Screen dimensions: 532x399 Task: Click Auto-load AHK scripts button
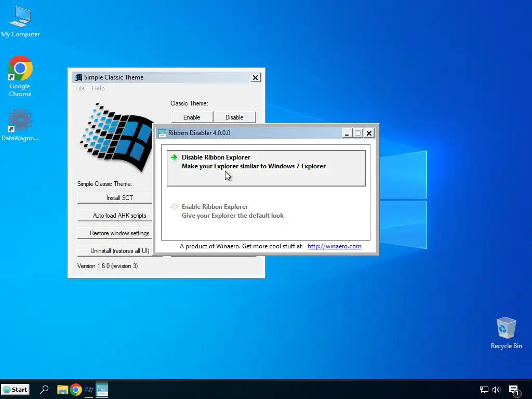pyautogui.click(x=115, y=216)
